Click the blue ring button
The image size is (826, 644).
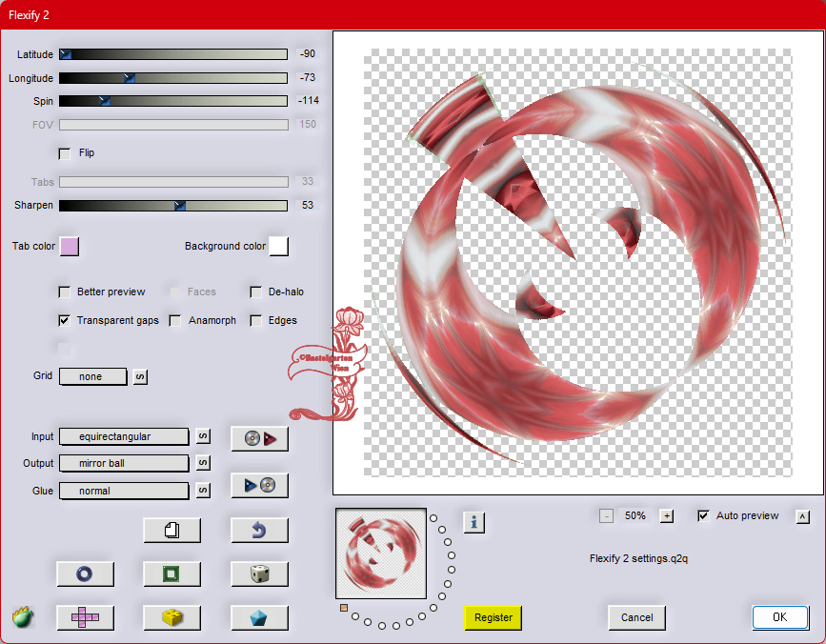[85, 574]
